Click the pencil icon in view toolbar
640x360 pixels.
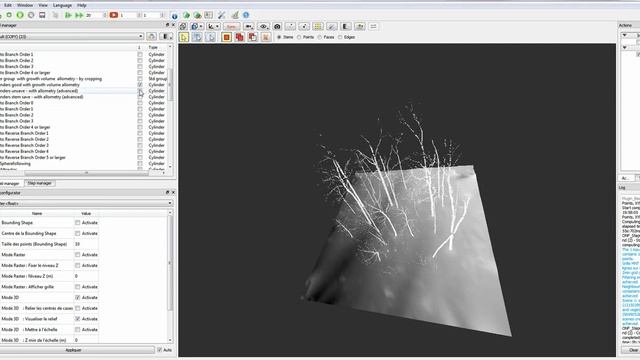pos(332,27)
